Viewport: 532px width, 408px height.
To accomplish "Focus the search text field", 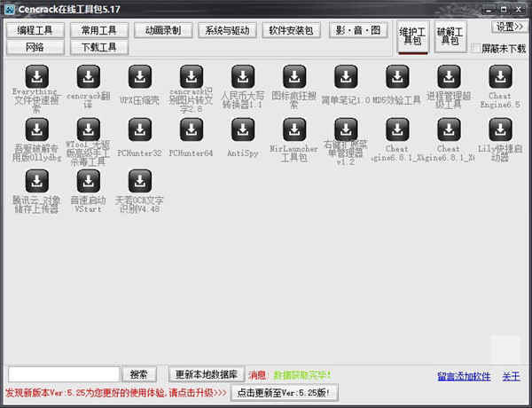I will [x=64, y=374].
